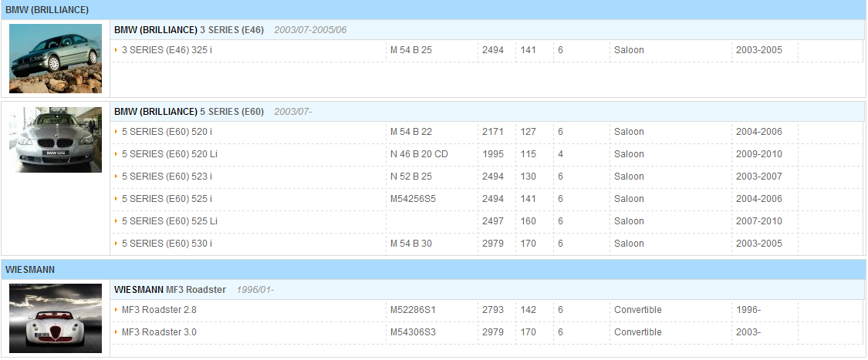Click the 2793 displacement value

pyautogui.click(x=493, y=310)
